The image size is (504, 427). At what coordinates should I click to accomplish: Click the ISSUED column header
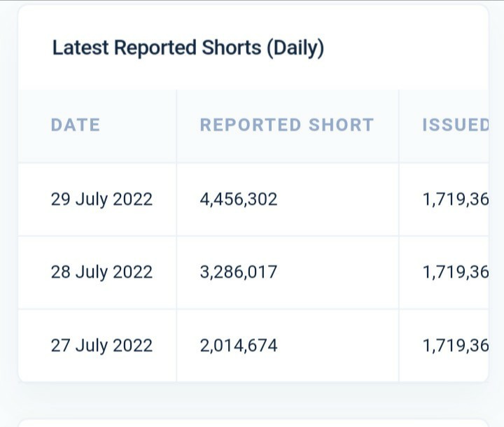pos(455,125)
